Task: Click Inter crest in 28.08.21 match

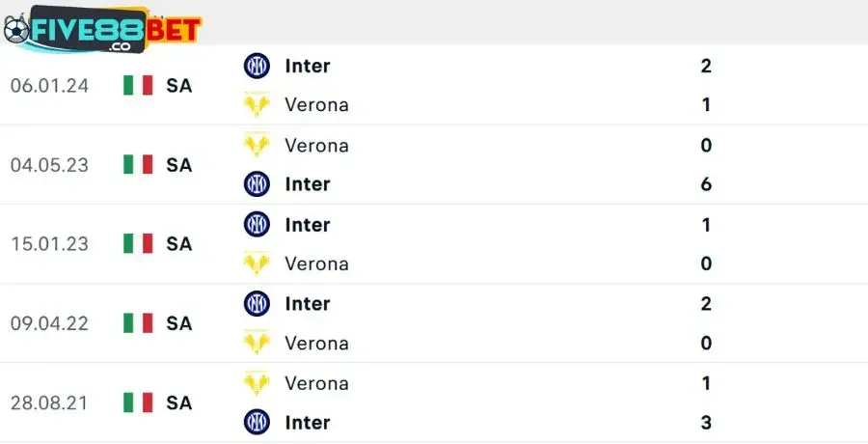Action: (x=257, y=422)
